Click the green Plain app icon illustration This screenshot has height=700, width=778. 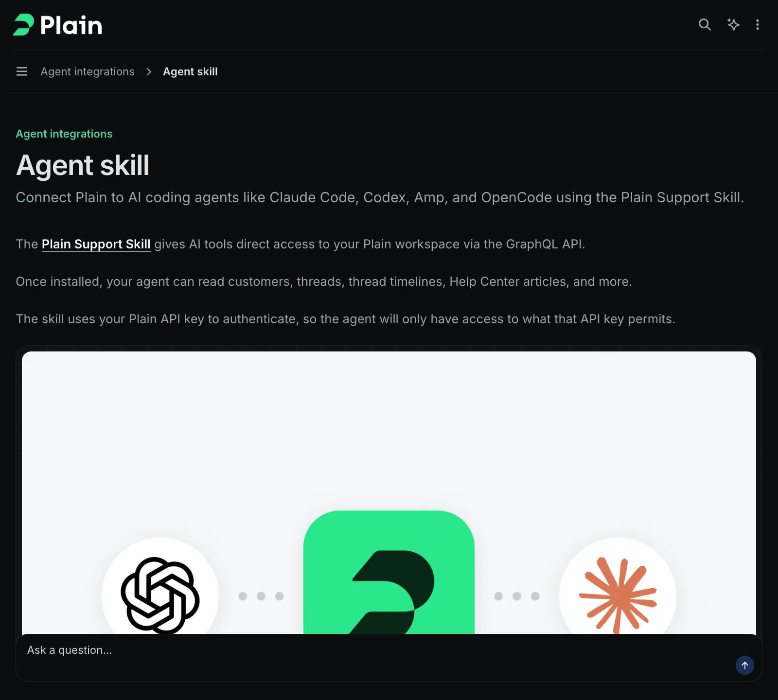point(389,572)
